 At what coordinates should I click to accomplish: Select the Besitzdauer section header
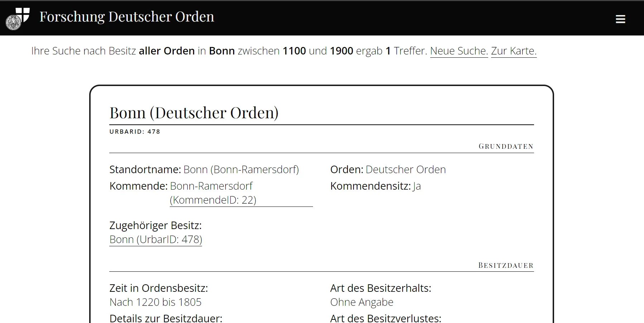[x=506, y=265]
